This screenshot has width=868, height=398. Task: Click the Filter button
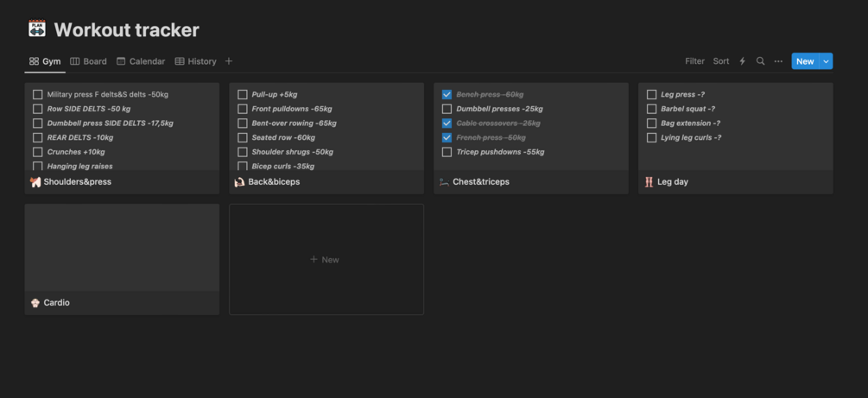[x=694, y=61]
